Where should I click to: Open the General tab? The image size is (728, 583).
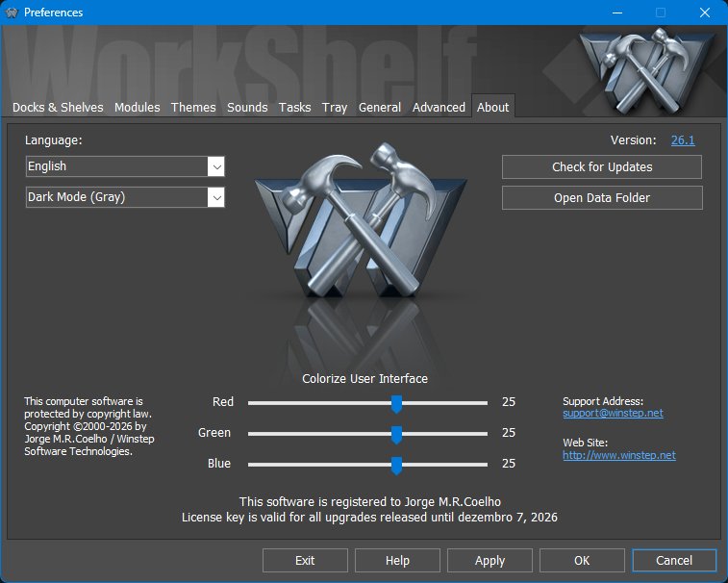click(379, 108)
